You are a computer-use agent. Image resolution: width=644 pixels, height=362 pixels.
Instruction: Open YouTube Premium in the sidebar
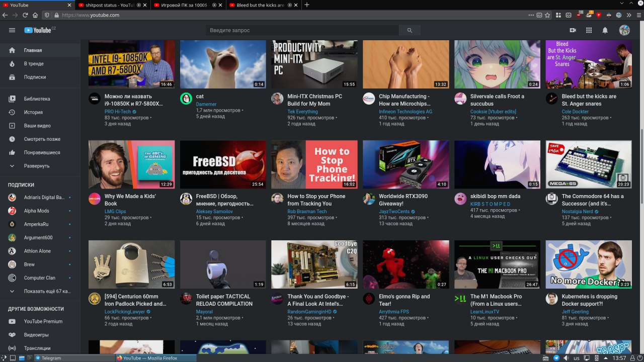(x=40, y=321)
